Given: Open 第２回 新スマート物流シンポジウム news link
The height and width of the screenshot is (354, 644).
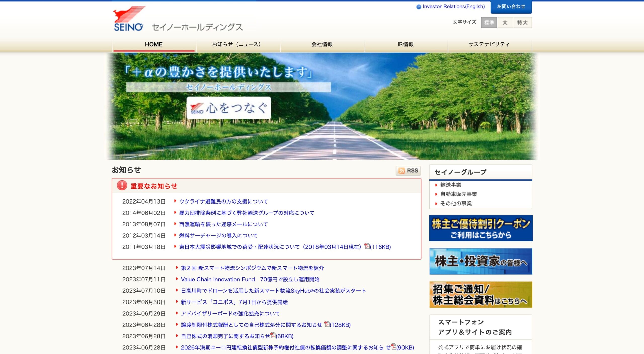Looking at the screenshot, I should click(252, 268).
